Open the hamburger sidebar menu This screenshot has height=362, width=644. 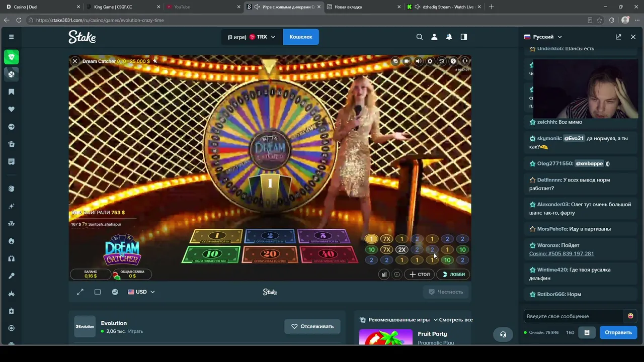click(11, 37)
